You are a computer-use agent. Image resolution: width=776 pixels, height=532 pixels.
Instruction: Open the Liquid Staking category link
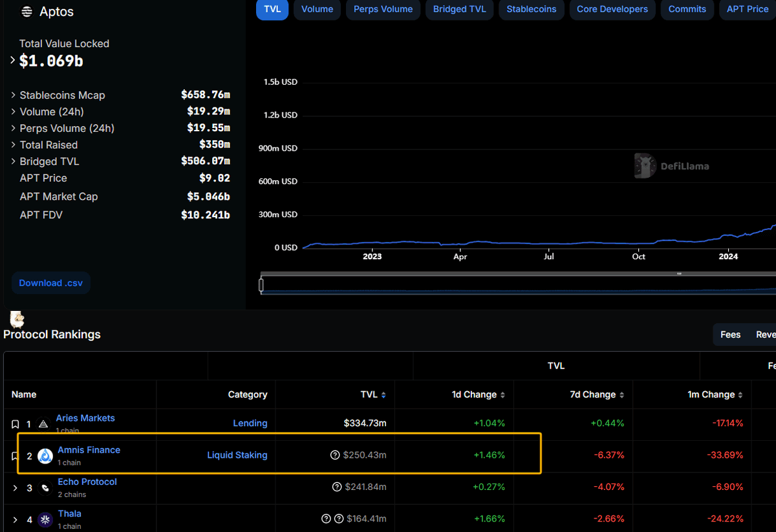237,455
